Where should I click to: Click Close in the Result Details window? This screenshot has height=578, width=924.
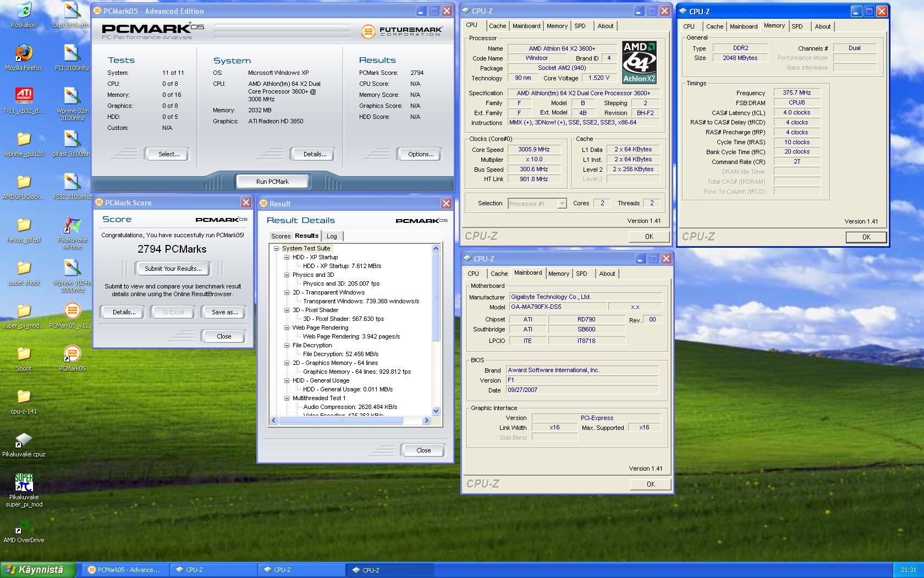coord(424,450)
